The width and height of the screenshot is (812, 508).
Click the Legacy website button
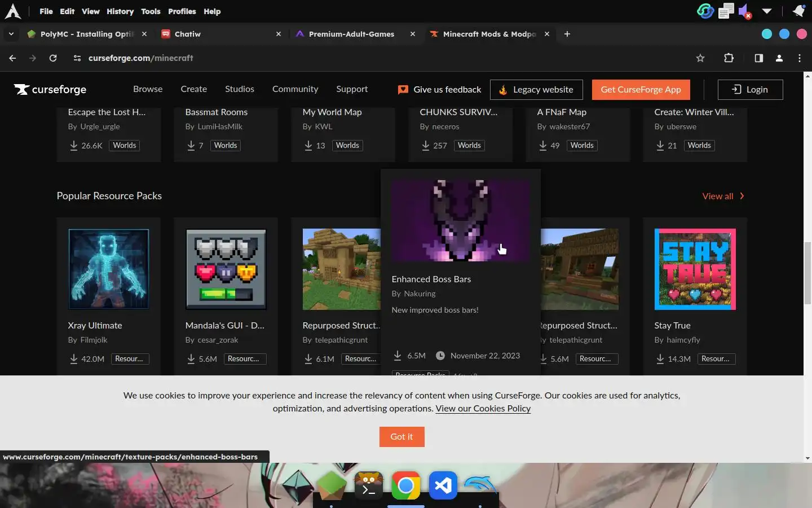point(536,89)
